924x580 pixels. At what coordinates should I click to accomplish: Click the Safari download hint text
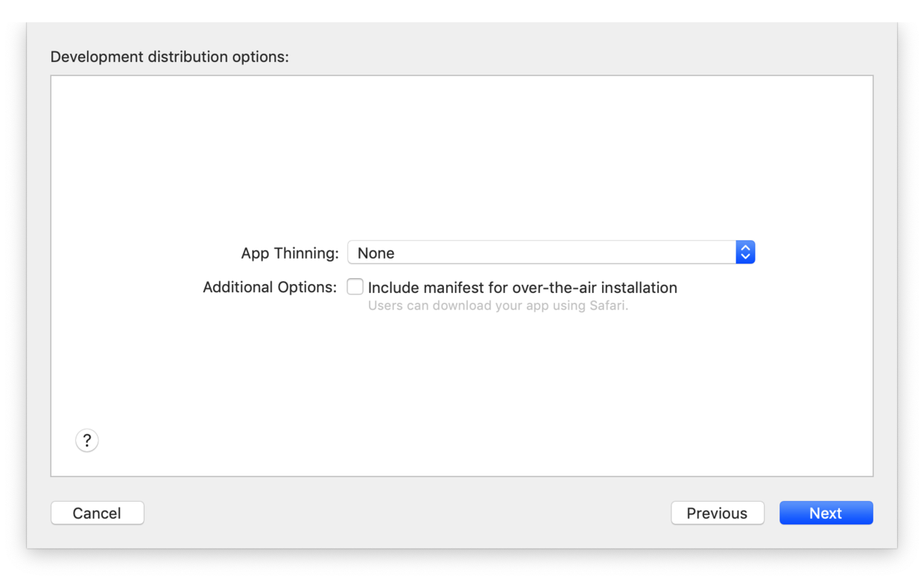pos(498,306)
